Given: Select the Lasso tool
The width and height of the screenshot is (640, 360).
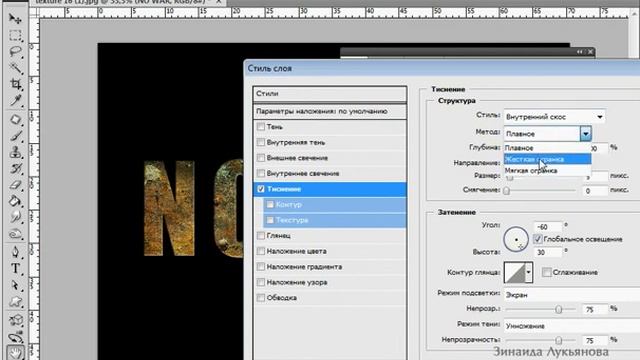Looking at the screenshot, I should tap(15, 52).
